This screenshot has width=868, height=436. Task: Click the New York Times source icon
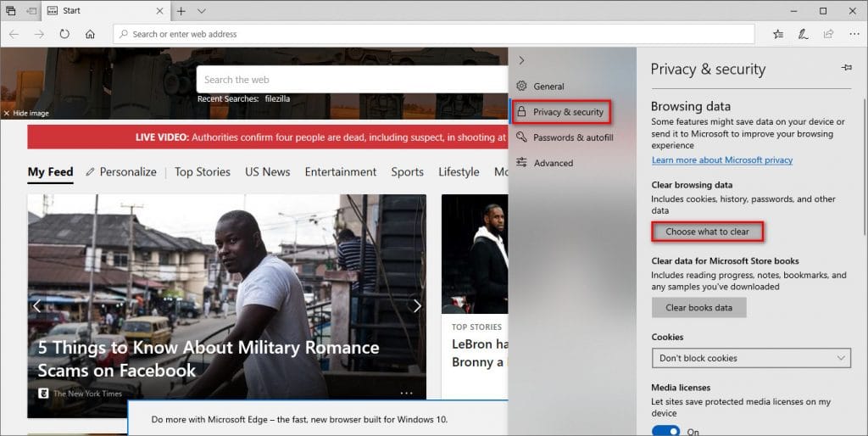click(43, 394)
